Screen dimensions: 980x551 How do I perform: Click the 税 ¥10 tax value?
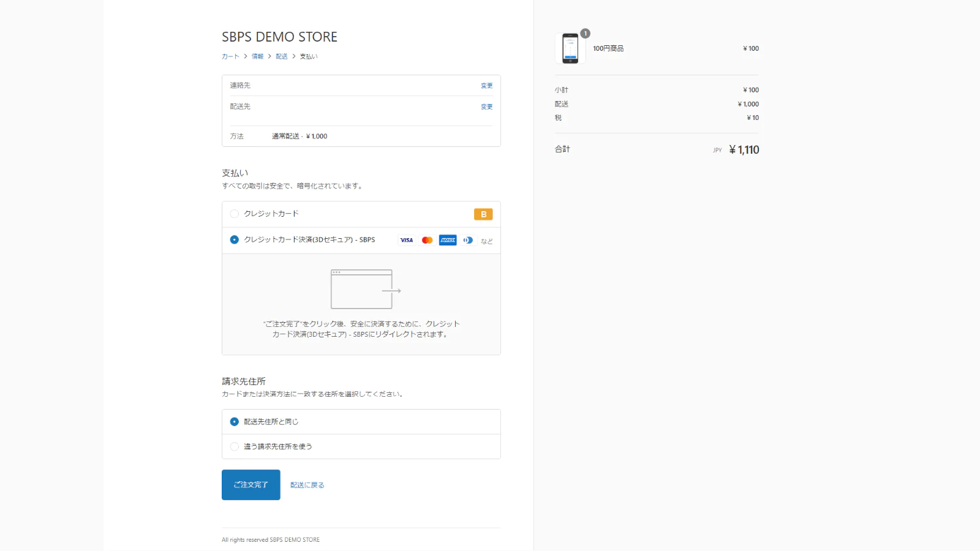click(x=753, y=118)
